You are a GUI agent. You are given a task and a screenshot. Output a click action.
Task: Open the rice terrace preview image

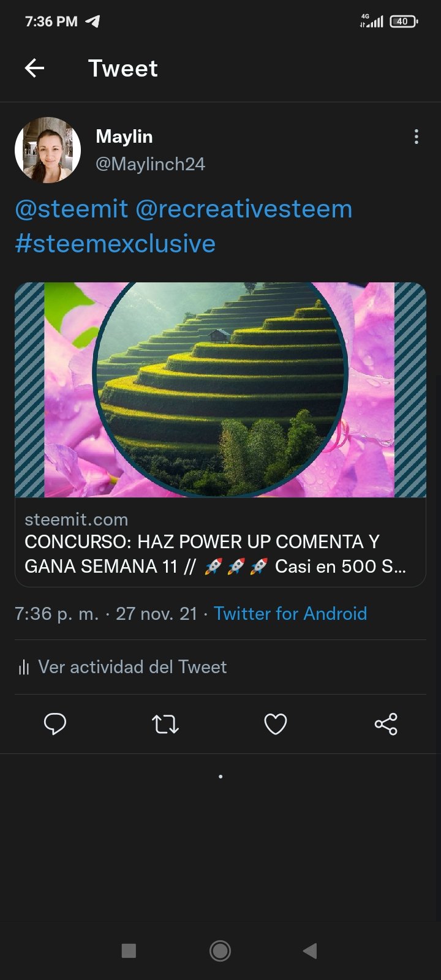(221, 390)
